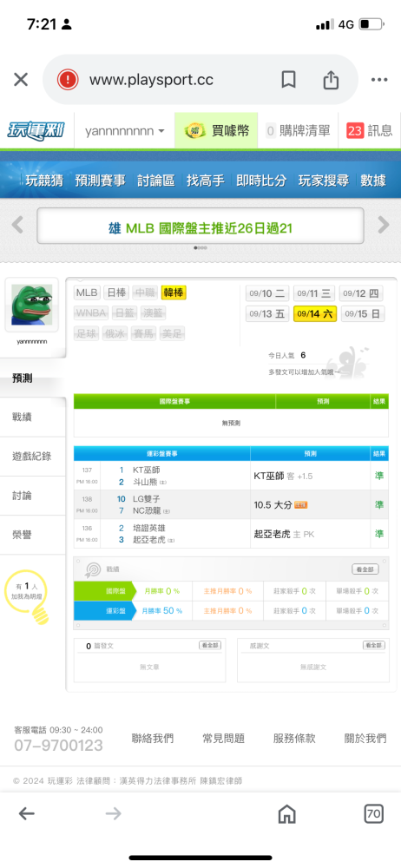Go back with the bottom left arrow
The image size is (401, 868).
[27, 814]
